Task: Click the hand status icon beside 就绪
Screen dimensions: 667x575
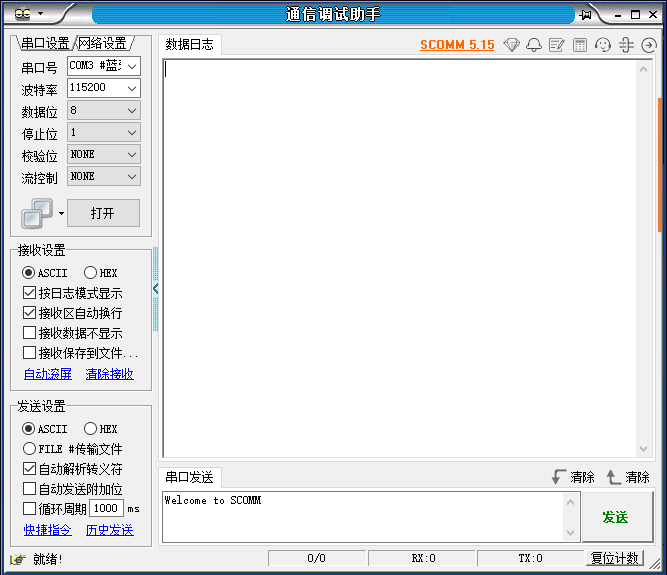Action: pyautogui.click(x=18, y=559)
